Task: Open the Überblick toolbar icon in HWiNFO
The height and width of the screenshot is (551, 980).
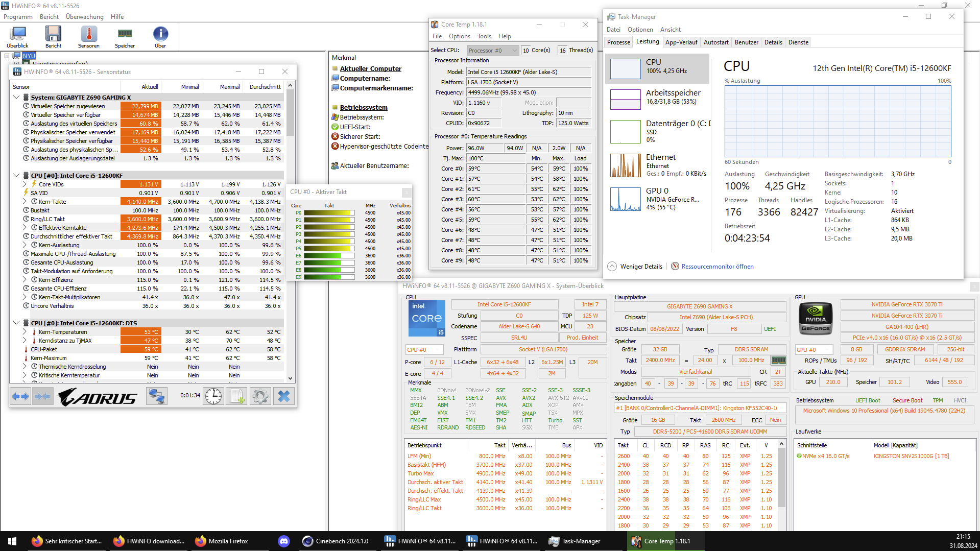Action: click(x=18, y=37)
